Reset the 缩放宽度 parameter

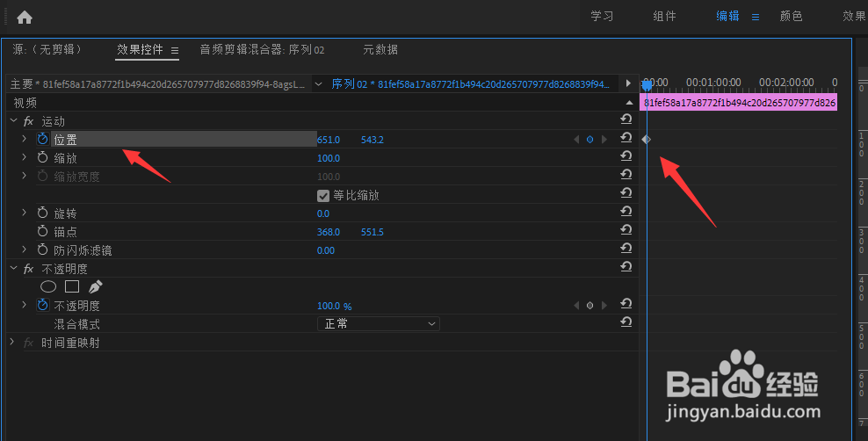[x=626, y=174]
